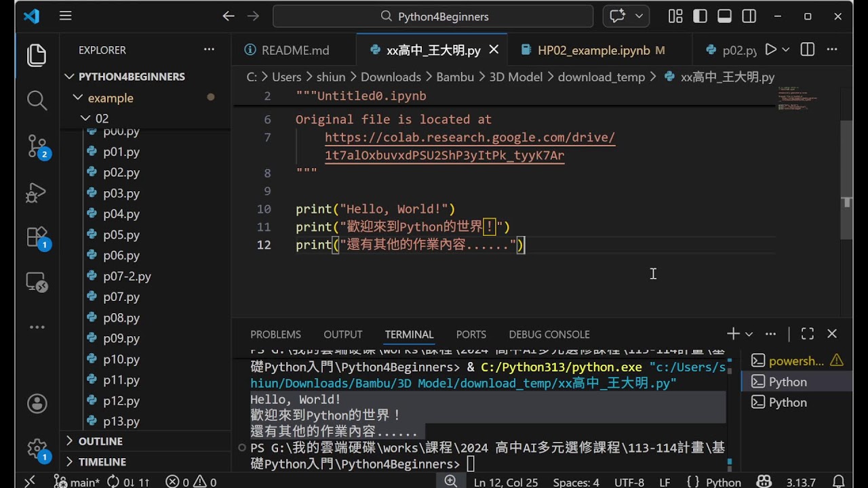Maximize the panel size icon
The width and height of the screenshot is (868, 488).
pyautogui.click(x=807, y=333)
